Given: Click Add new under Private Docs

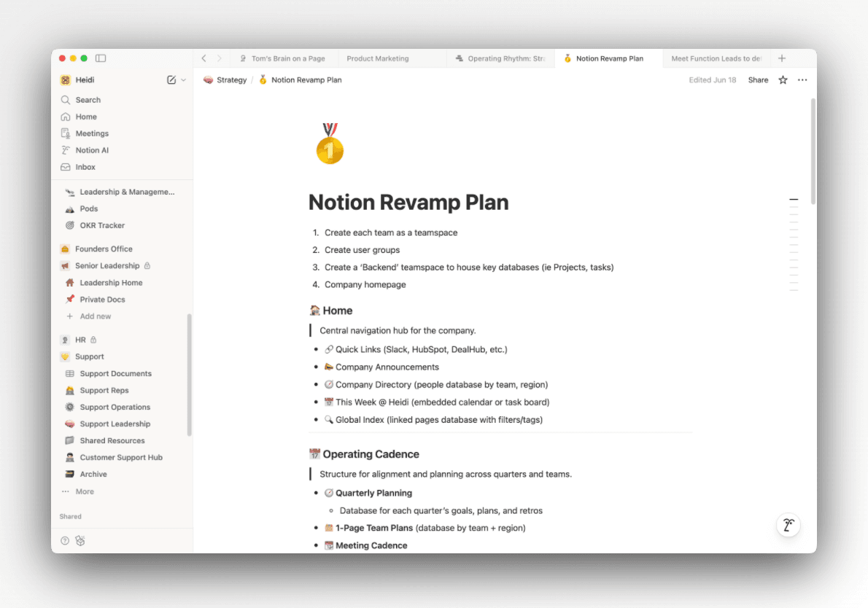Looking at the screenshot, I should [x=94, y=316].
